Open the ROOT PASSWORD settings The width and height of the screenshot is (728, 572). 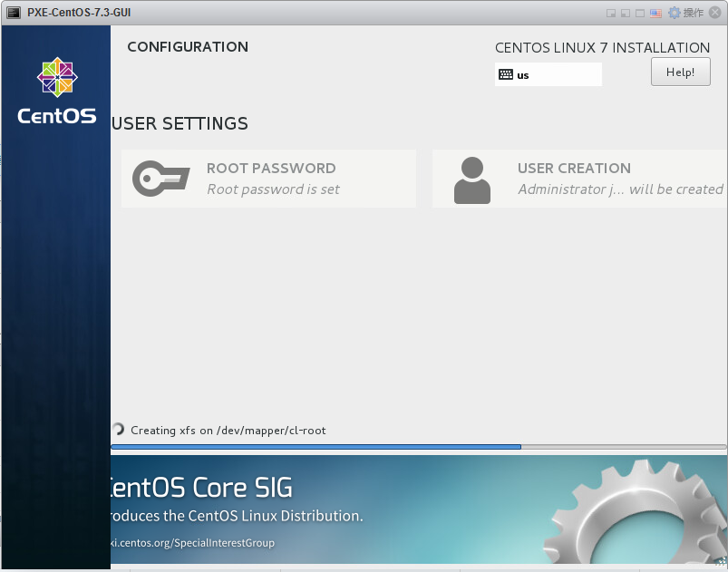pos(268,179)
